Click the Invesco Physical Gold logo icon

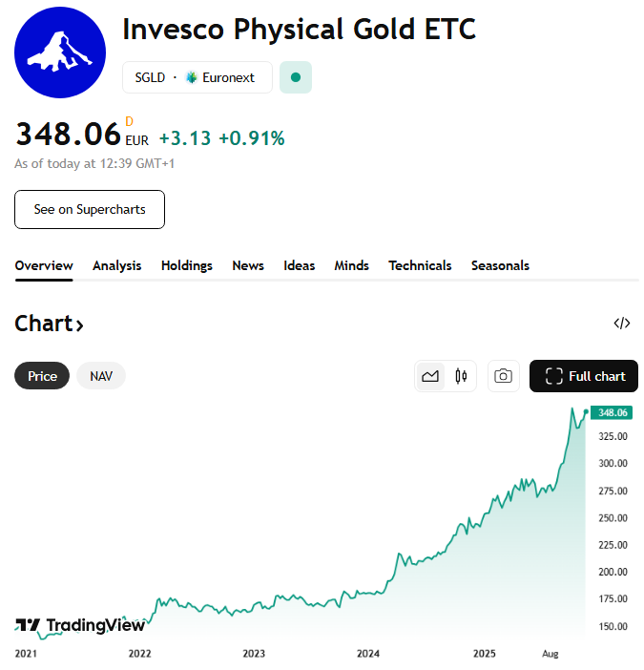coord(60,52)
